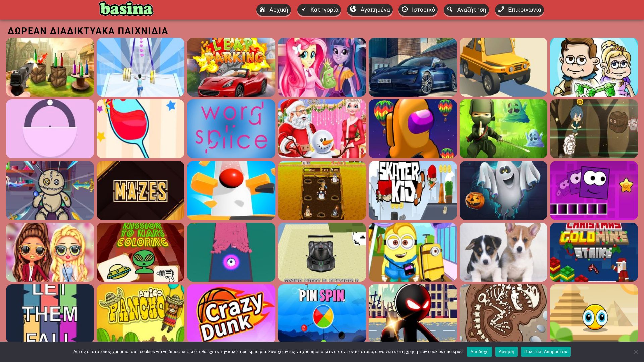Play the Leap Parking game
The width and height of the screenshot is (644, 362).
pyautogui.click(x=231, y=67)
